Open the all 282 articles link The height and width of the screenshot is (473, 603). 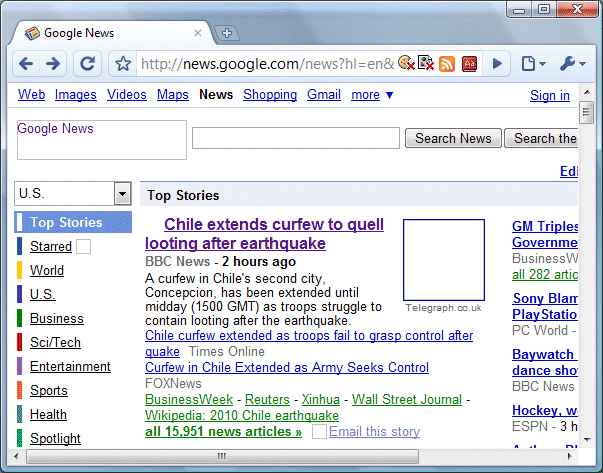click(545, 275)
